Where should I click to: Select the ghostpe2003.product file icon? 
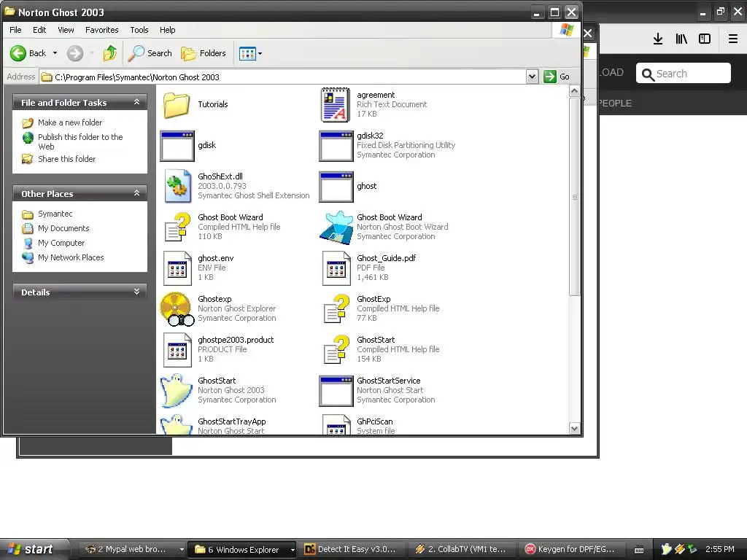177,350
